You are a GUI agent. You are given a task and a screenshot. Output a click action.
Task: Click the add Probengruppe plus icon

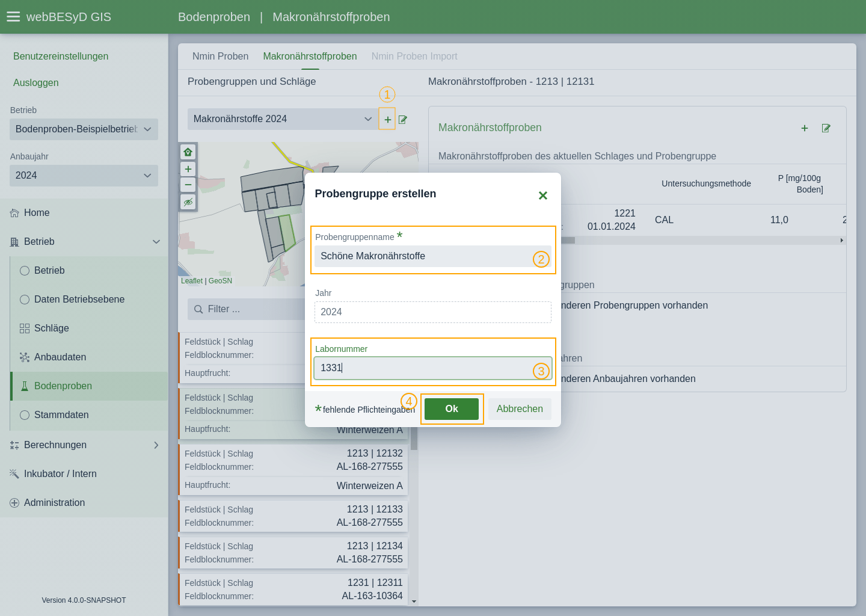coord(387,119)
